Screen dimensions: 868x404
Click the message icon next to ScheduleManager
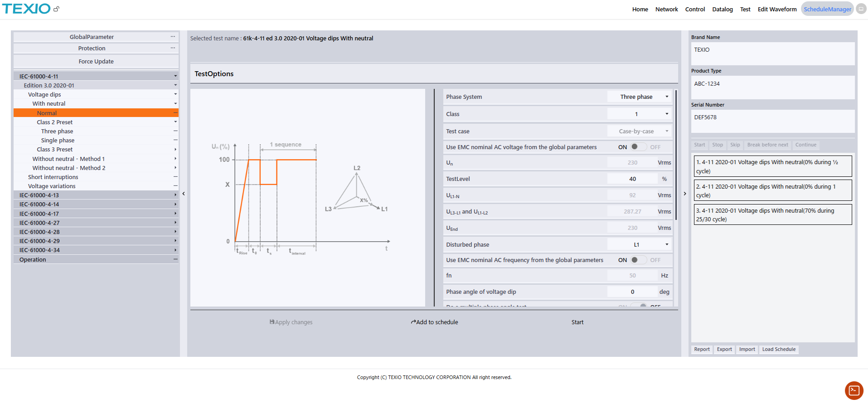click(x=861, y=9)
